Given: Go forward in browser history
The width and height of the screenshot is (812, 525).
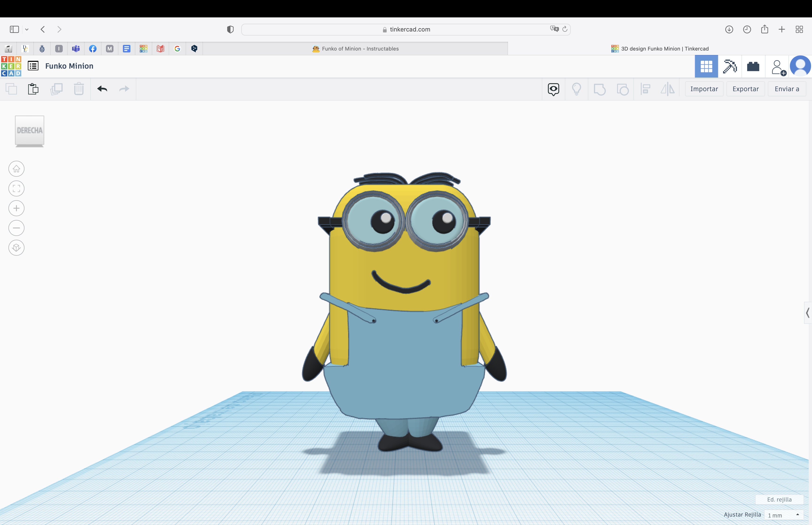Looking at the screenshot, I should tap(59, 29).
